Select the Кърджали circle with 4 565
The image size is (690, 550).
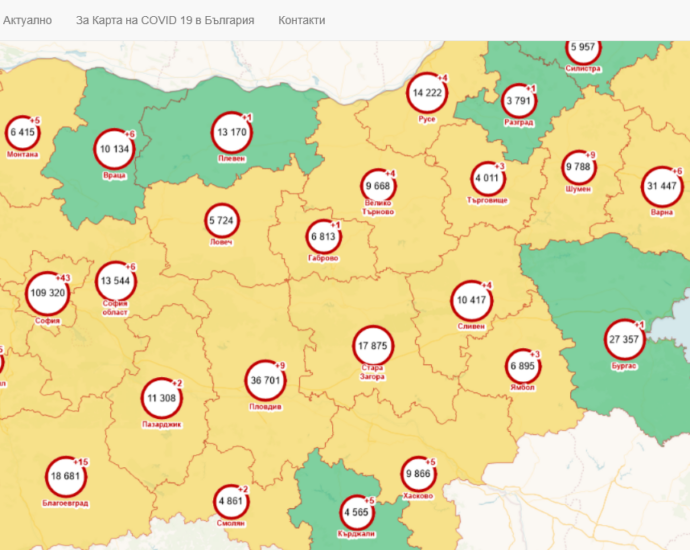pos(356,513)
